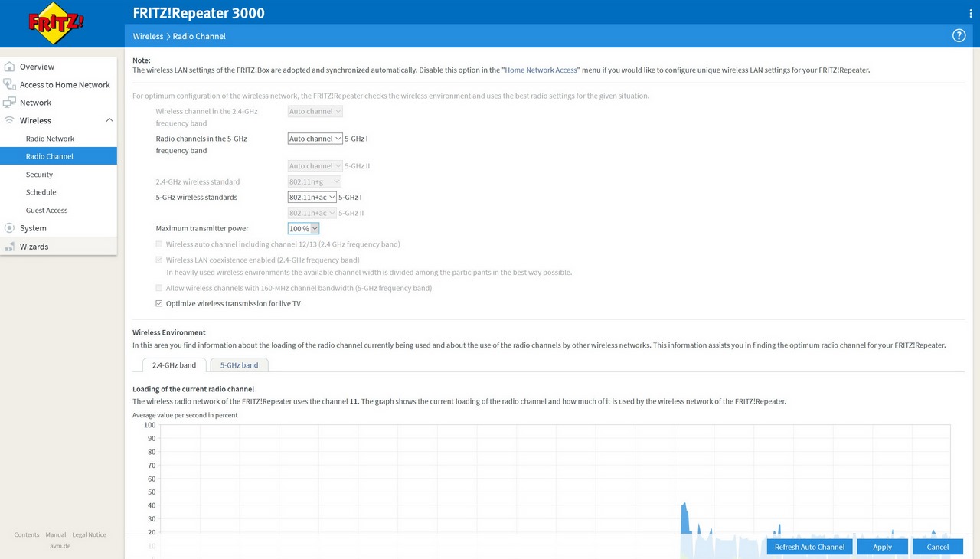The image size is (980, 559).
Task: Select Radio Channel in sidebar
Action: click(58, 156)
